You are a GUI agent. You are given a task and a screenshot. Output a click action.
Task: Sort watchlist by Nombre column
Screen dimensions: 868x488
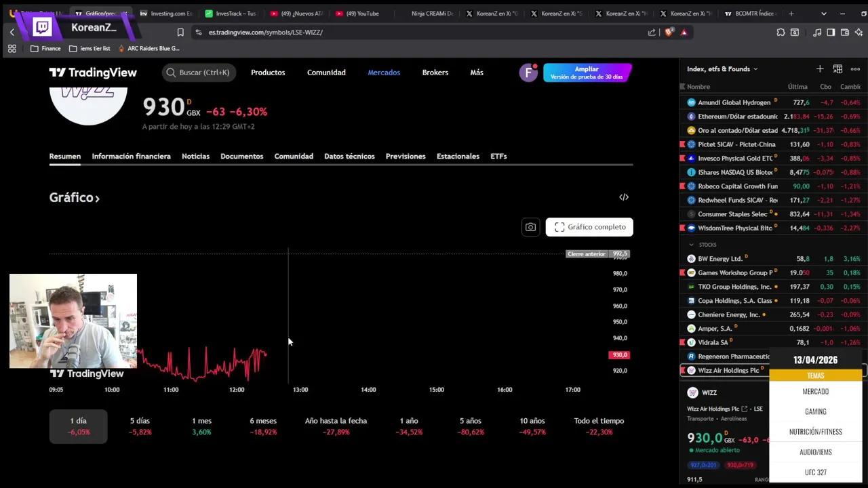(698, 87)
